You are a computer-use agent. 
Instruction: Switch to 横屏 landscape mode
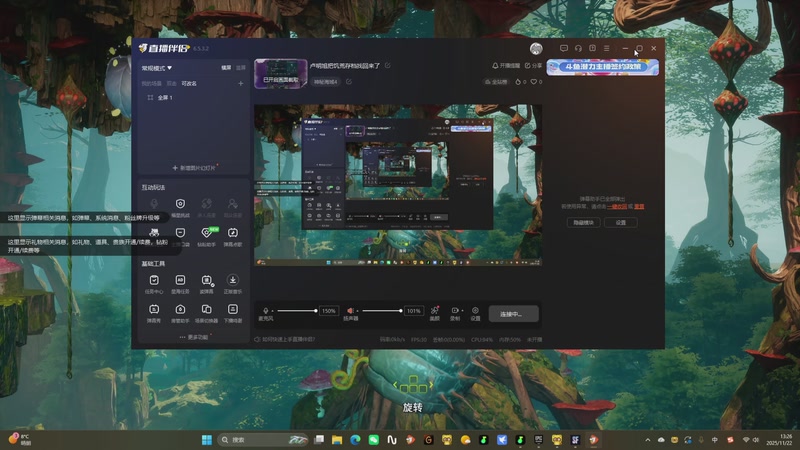click(x=226, y=68)
